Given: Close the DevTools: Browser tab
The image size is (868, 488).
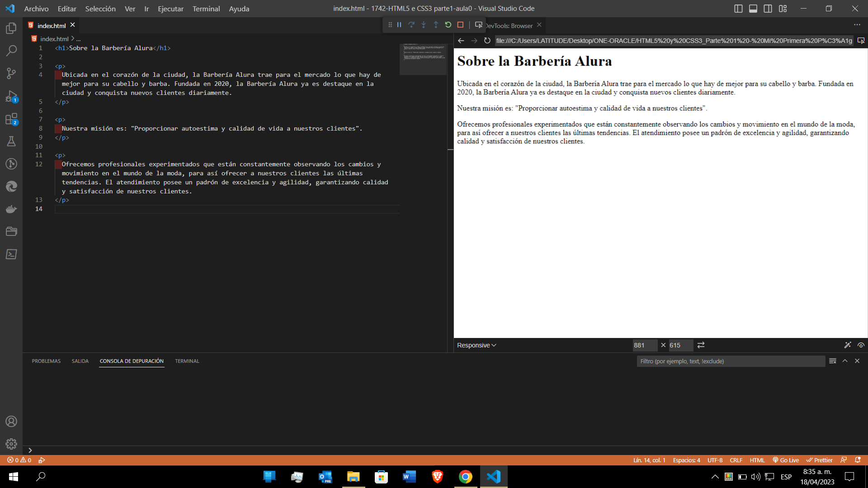Looking at the screenshot, I should 539,25.
